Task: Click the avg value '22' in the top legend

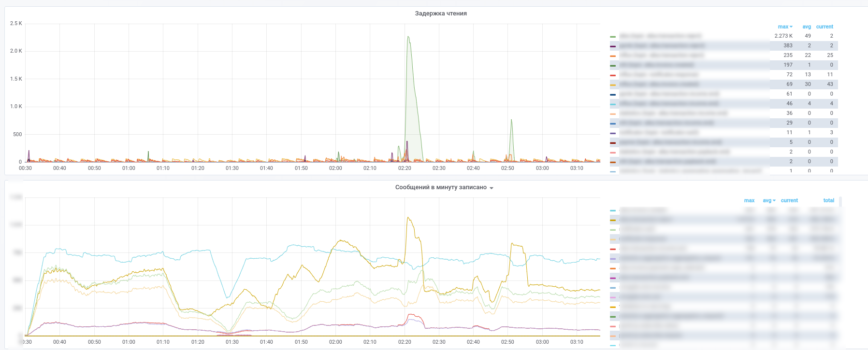Action: click(808, 55)
